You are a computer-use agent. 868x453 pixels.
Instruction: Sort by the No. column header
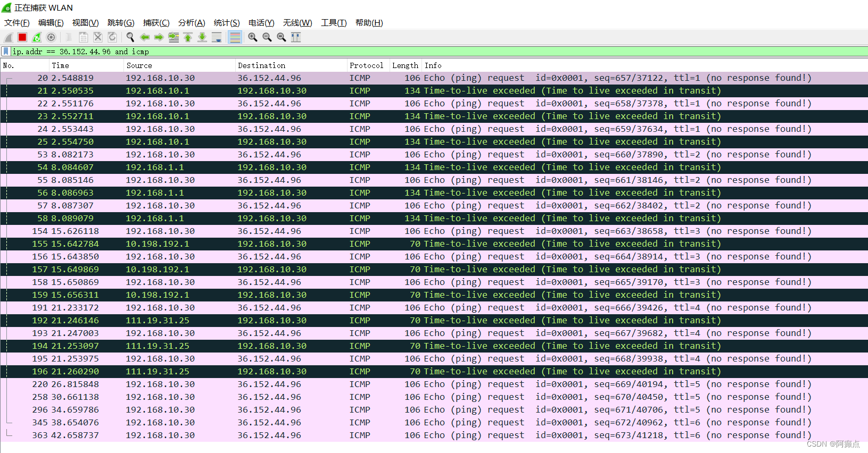coord(25,65)
